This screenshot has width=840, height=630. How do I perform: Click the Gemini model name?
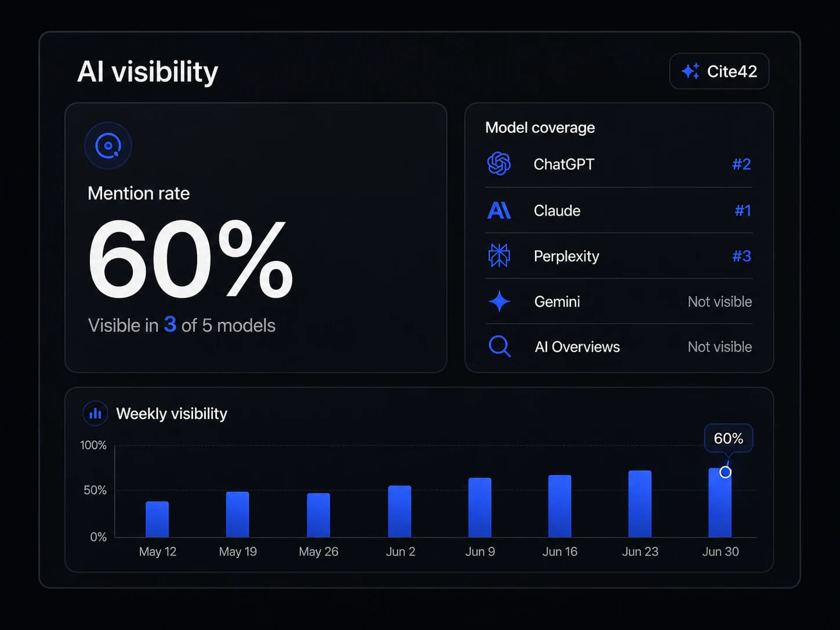557,302
